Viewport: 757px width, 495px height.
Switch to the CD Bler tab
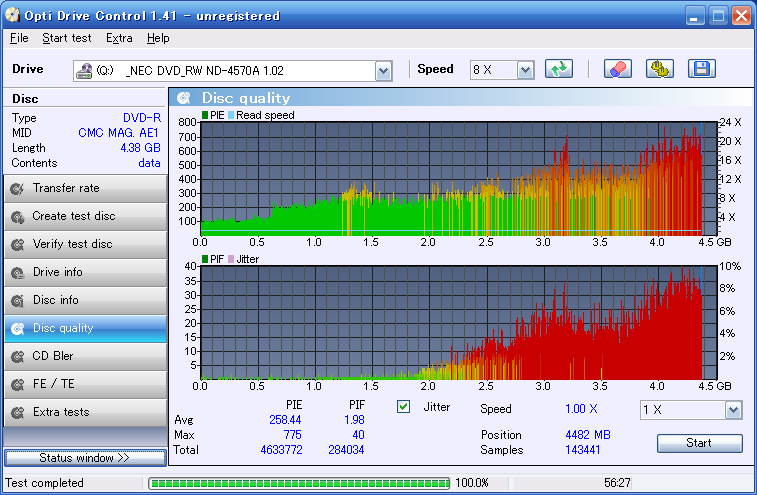point(85,356)
